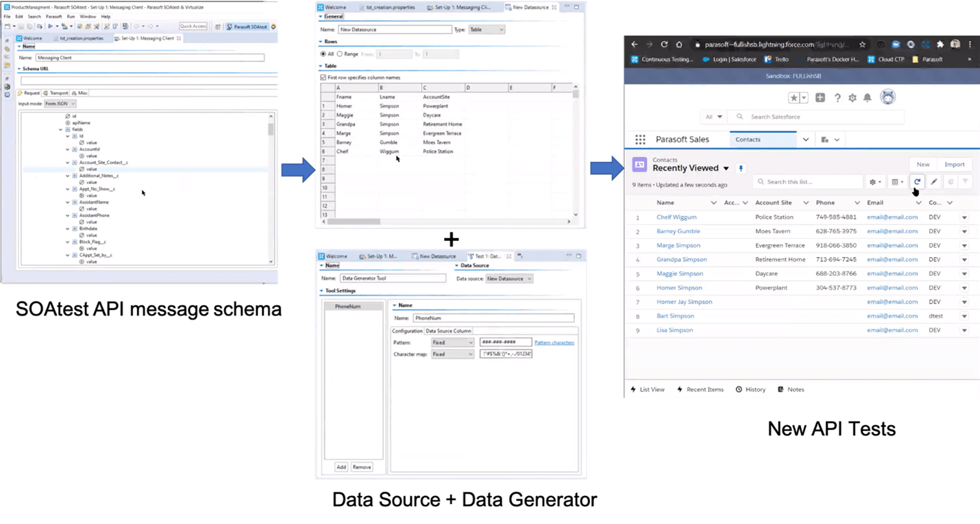Screen dimensions: 980x524
Task: Open the Pattern characters link
Action: 554,342
